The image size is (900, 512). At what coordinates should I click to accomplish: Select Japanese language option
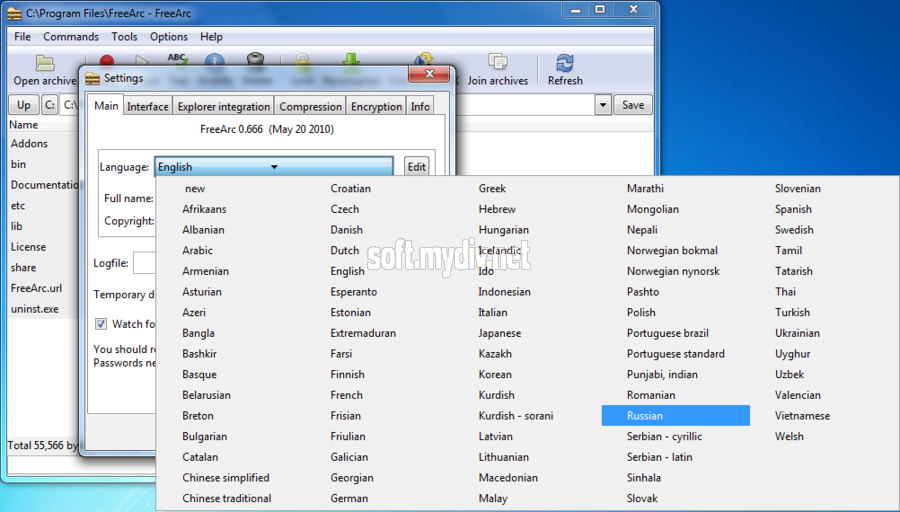click(499, 333)
